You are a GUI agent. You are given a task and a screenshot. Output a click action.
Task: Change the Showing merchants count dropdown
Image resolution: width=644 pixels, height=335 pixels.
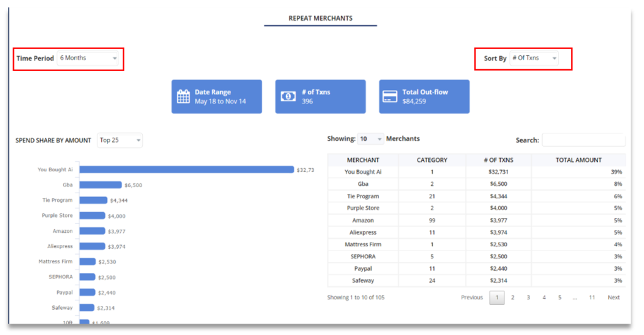[370, 139]
